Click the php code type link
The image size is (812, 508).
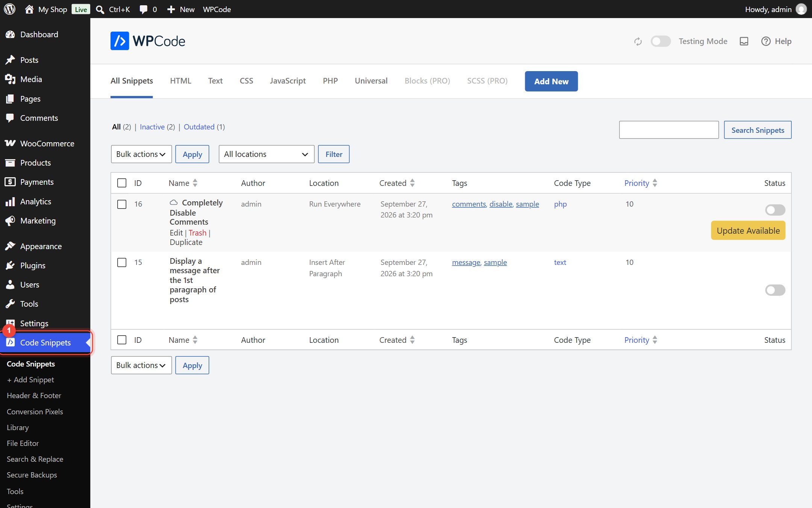(x=560, y=204)
